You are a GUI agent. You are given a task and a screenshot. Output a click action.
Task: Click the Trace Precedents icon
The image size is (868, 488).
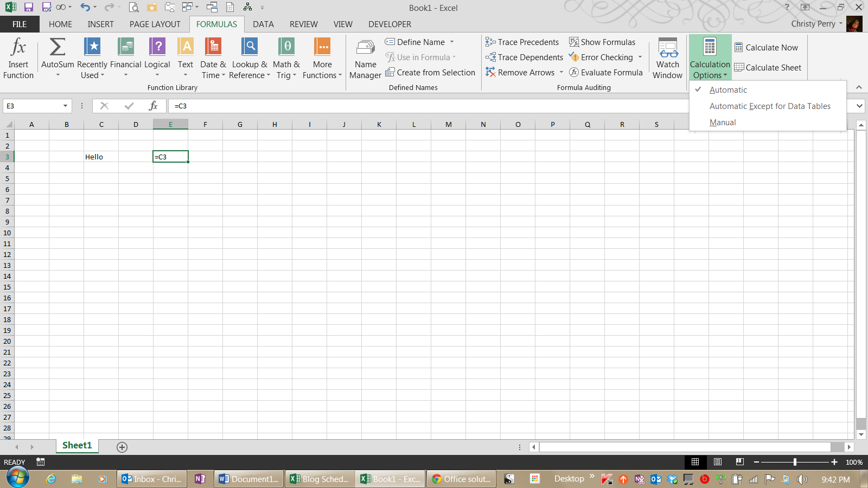pos(490,42)
